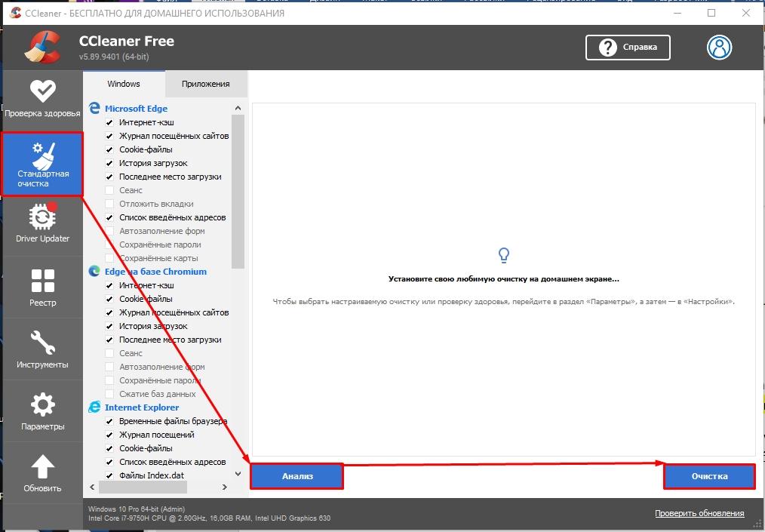This screenshot has height=532, width=765.
Task: Maximize the CCleaner window
Action: click(x=711, y=13)
